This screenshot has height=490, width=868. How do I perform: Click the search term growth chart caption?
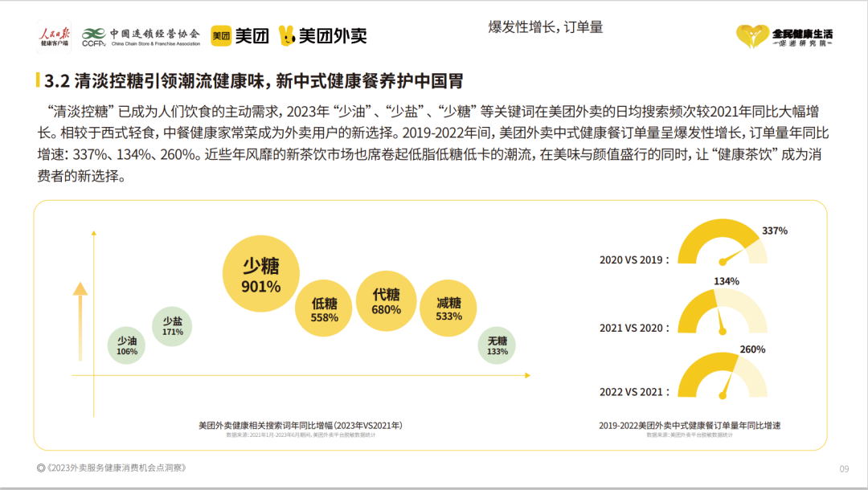[301, 425]
